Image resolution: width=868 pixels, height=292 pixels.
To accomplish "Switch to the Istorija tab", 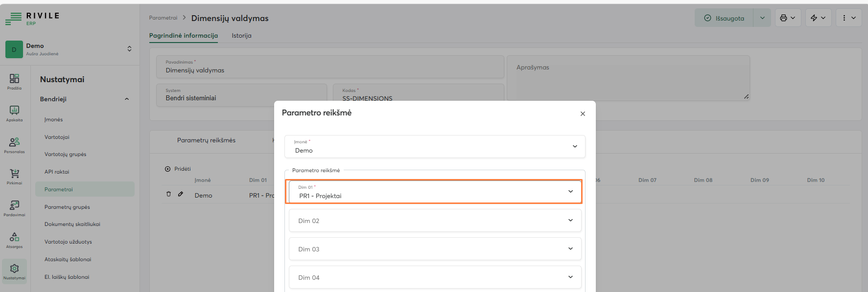I will [x=241, y=36].
